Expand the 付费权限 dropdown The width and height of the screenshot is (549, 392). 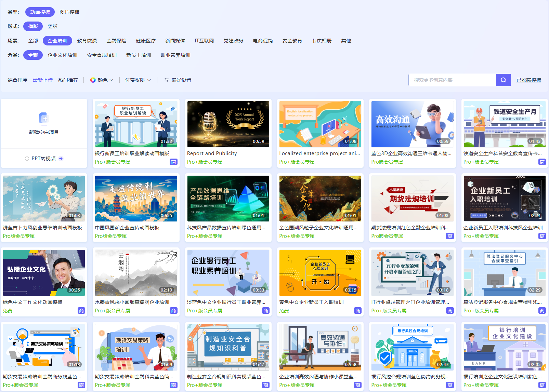(x=138, y=80)
